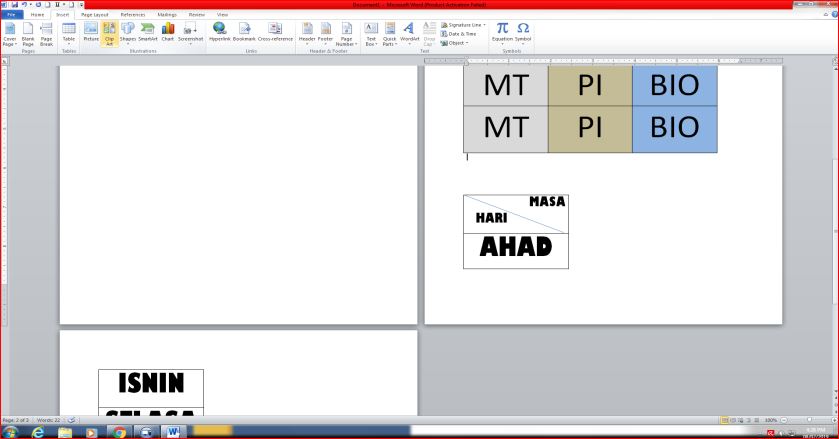
Task: Insert a Chart
Action: click(x=168, y=32)
